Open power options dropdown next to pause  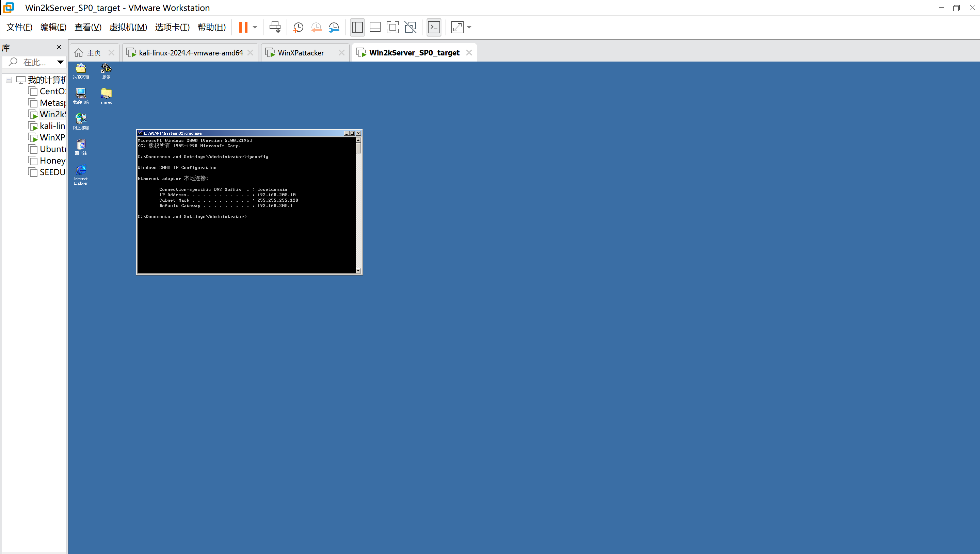(255, 27)
